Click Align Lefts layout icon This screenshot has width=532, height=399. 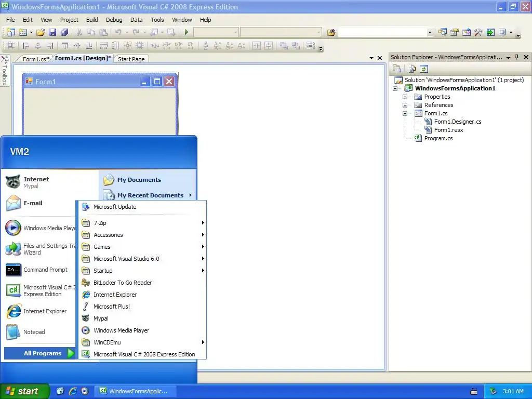click(25, 46)
